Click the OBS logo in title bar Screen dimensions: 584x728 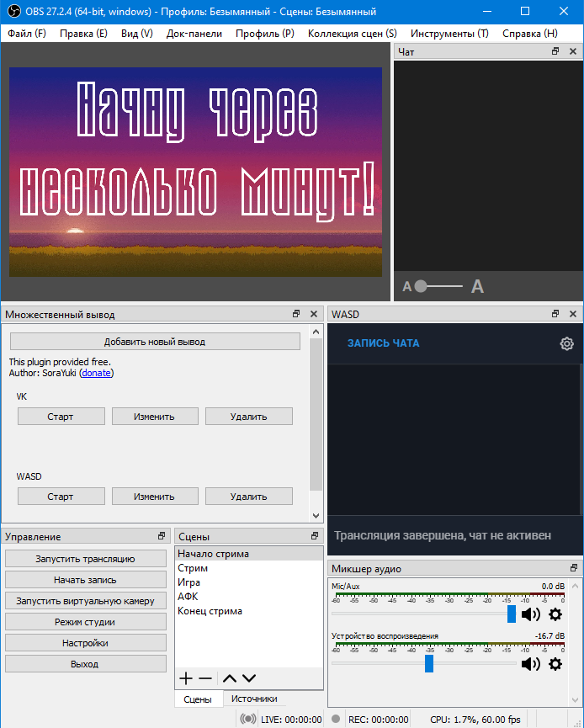[14, 11]
